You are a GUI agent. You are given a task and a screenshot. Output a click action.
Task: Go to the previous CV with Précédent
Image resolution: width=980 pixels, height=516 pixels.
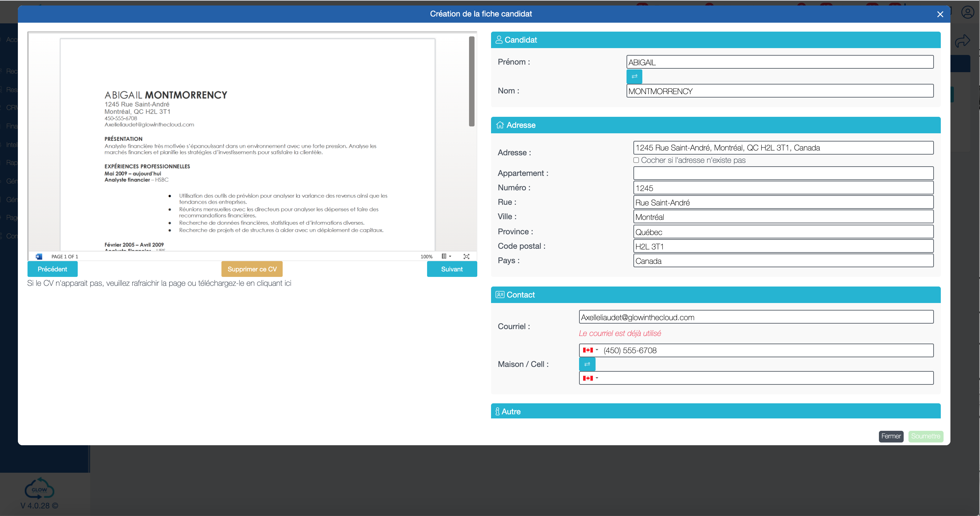(x=53, y=269)
